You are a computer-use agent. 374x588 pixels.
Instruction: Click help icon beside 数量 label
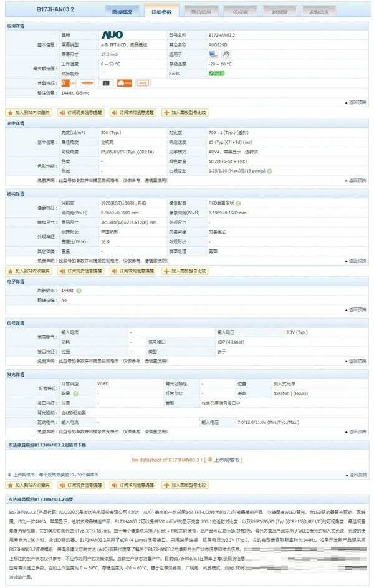click(75, 393)
